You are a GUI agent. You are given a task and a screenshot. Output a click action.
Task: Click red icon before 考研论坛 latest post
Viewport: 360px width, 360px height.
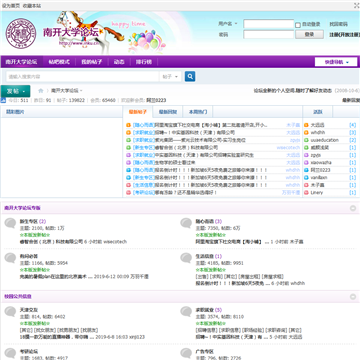128,193
